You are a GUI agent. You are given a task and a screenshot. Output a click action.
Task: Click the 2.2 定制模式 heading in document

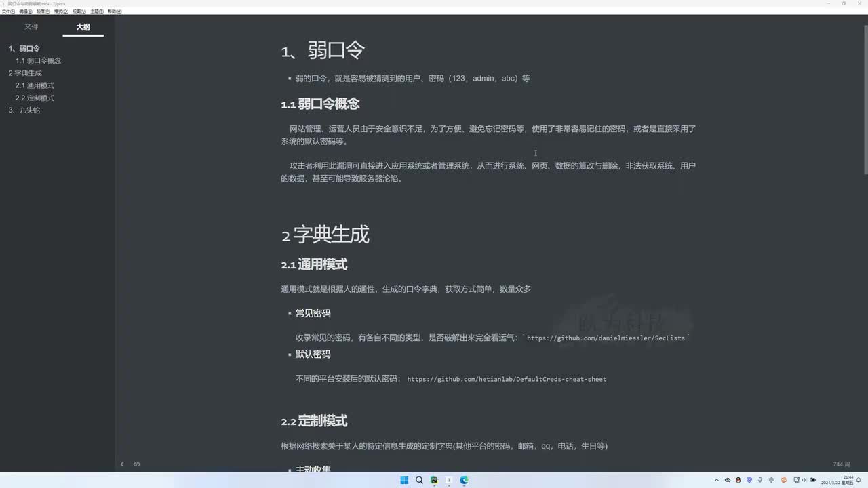coord(314,421)
